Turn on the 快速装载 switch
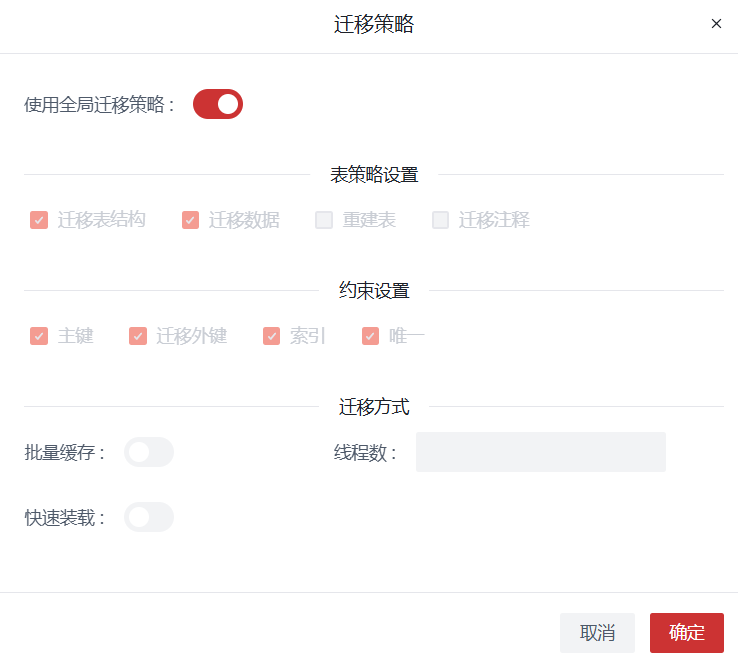738x668 pixels. [149, 517]
